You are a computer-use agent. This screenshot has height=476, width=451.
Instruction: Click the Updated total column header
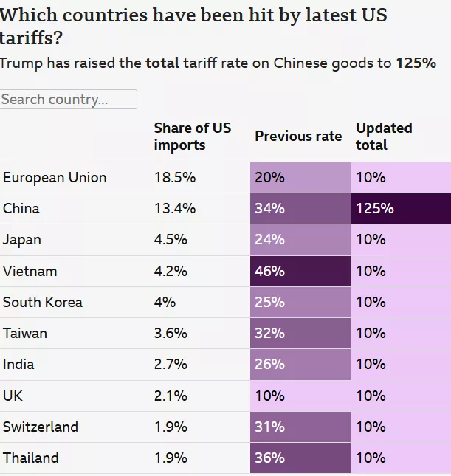[384, 137]
